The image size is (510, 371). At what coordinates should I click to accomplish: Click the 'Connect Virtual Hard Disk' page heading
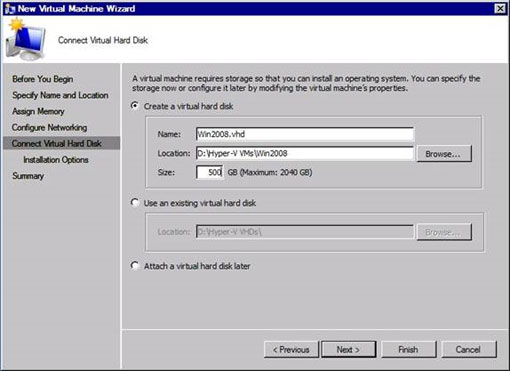[x=103, y=40]
